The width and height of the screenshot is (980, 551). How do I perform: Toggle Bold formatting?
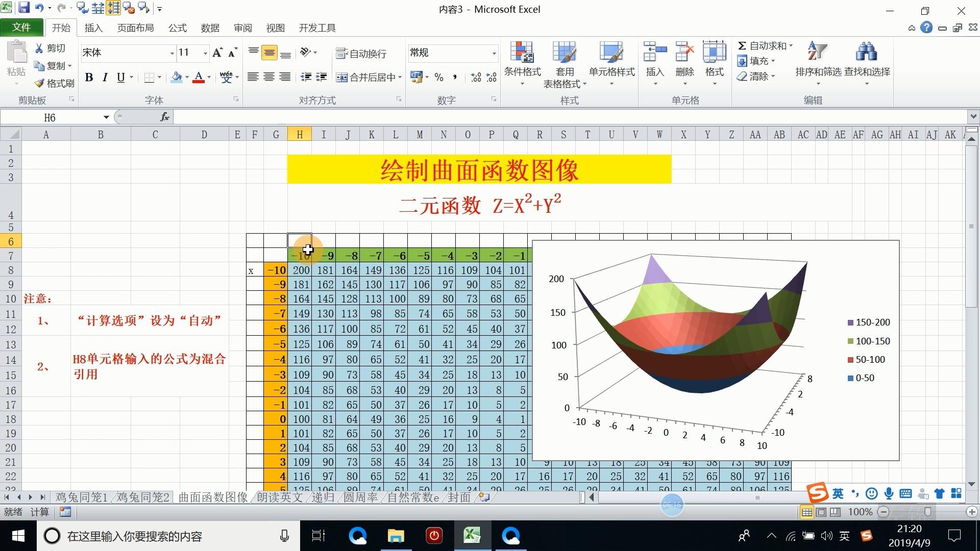(89, 77)
